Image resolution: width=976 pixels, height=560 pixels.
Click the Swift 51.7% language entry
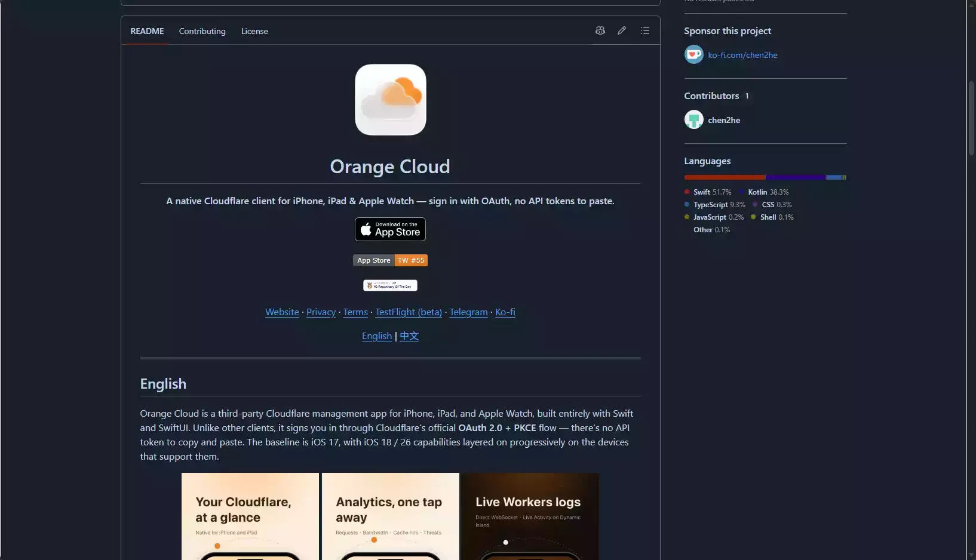coord(708,192)
